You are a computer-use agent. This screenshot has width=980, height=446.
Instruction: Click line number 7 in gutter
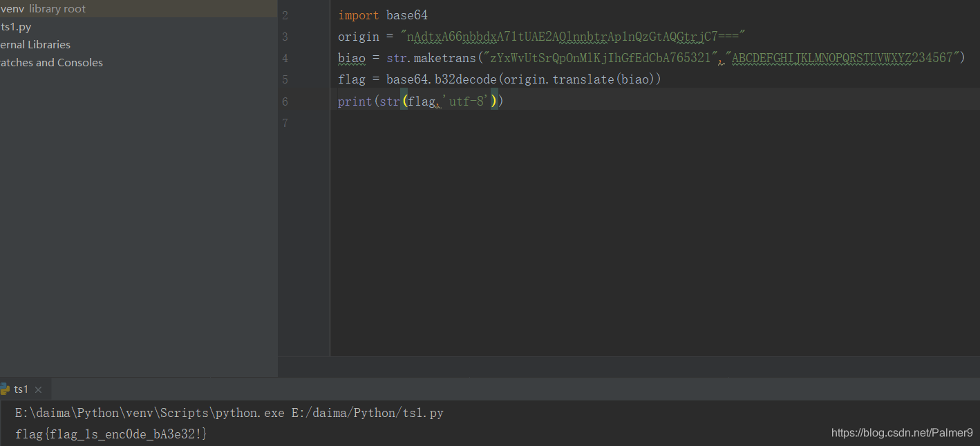(285, 123)
